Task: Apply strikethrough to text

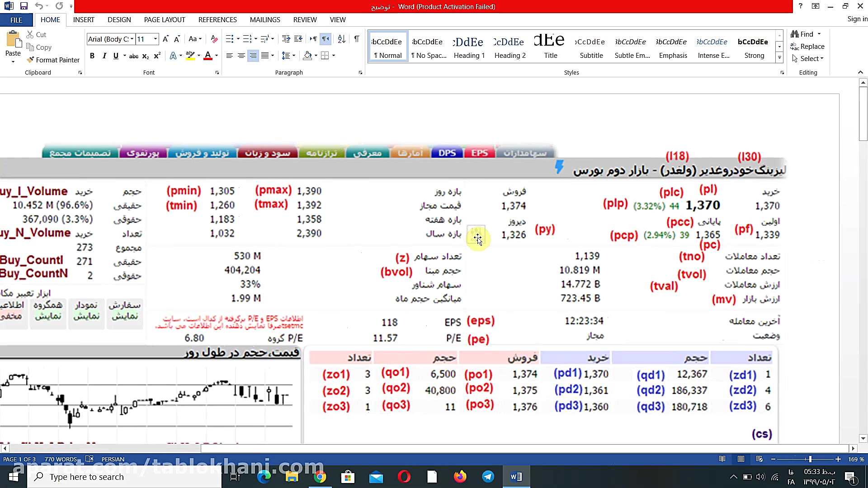Action: [133, 56]
